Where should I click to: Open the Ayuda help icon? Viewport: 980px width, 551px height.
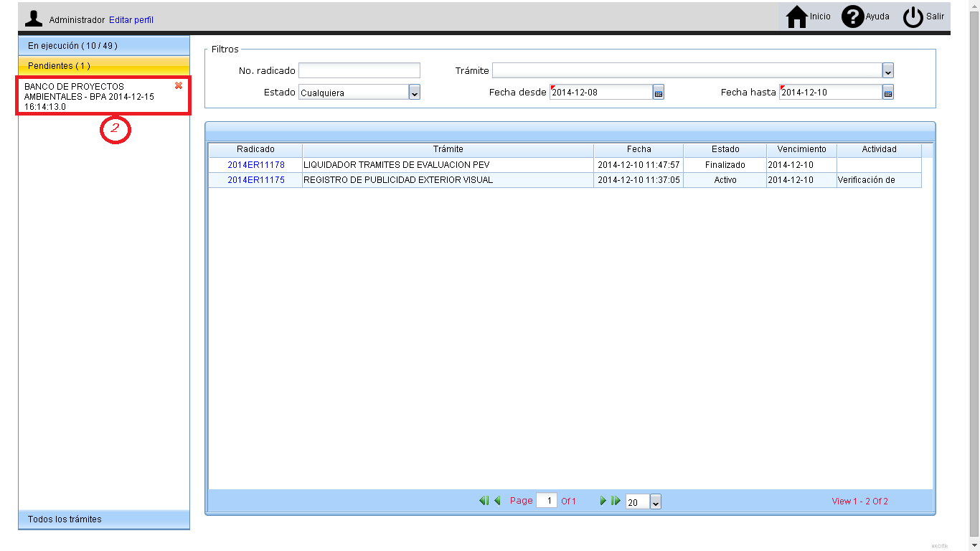tap(852, 17)
